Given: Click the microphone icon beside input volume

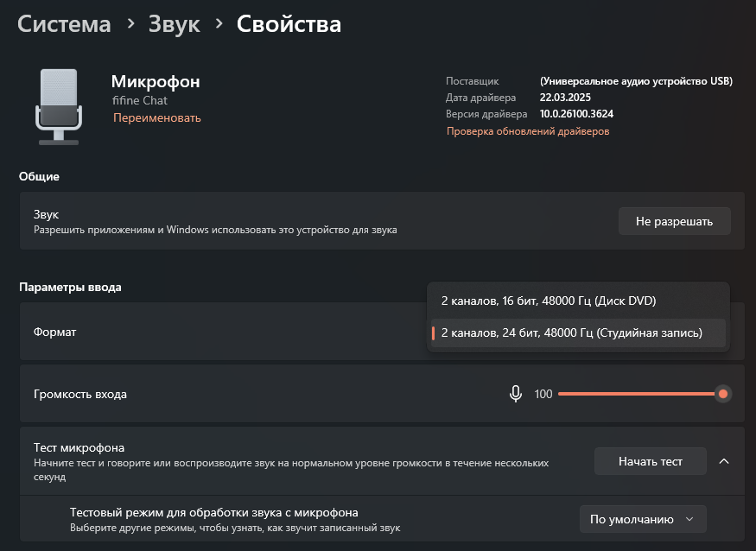Looking at the screenshot, I should pos(516,394).
